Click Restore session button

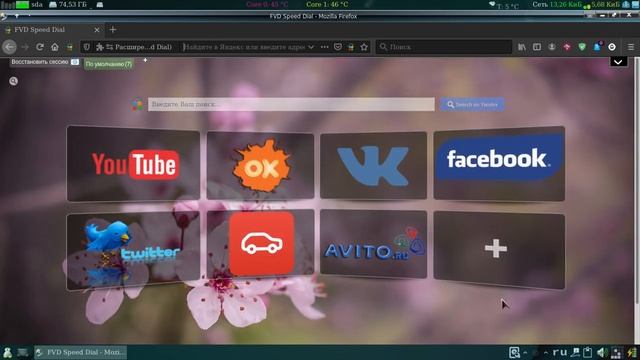[x=45, y=62]
